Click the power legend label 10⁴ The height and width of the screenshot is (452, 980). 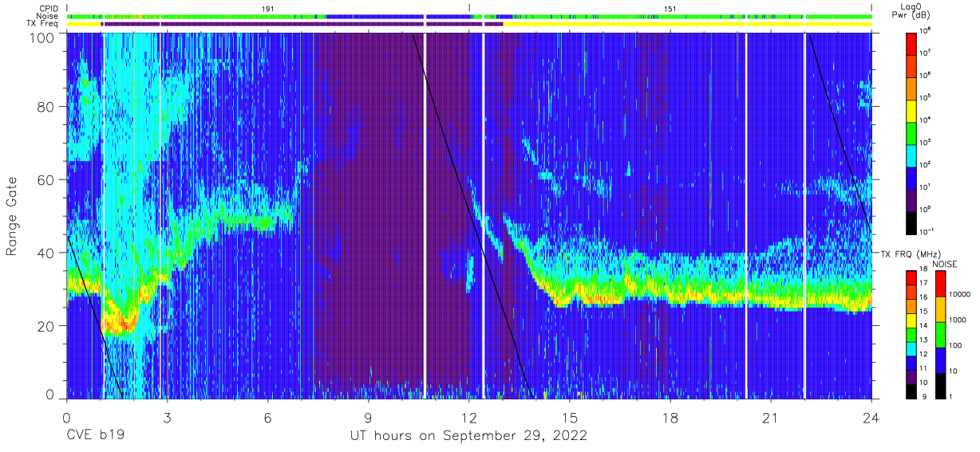[926, 120]
